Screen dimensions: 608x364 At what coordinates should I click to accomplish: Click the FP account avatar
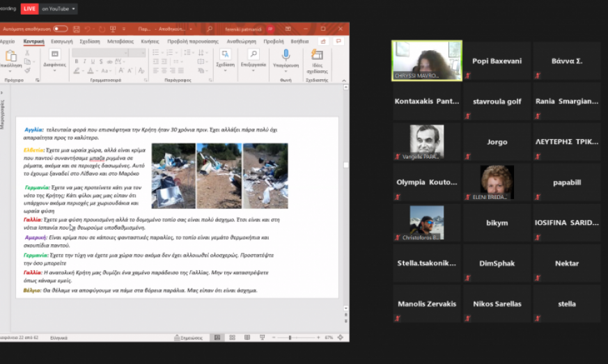(270, 29)
